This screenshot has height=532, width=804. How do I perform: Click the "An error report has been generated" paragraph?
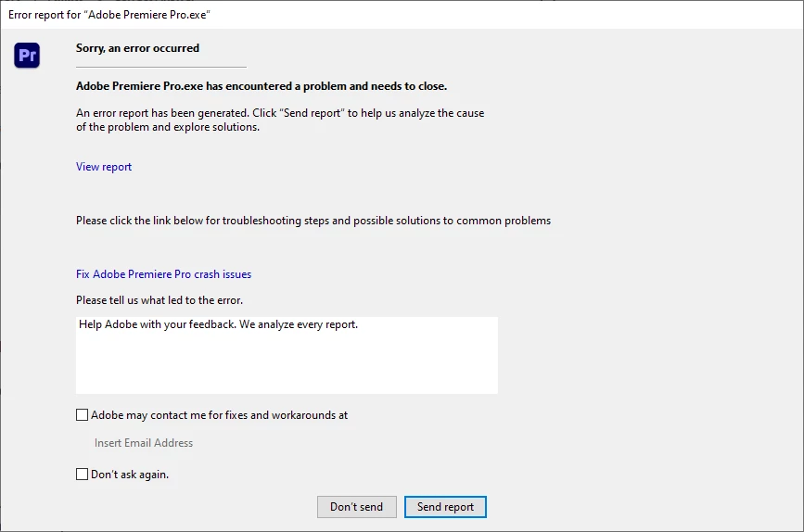point(280,120)
